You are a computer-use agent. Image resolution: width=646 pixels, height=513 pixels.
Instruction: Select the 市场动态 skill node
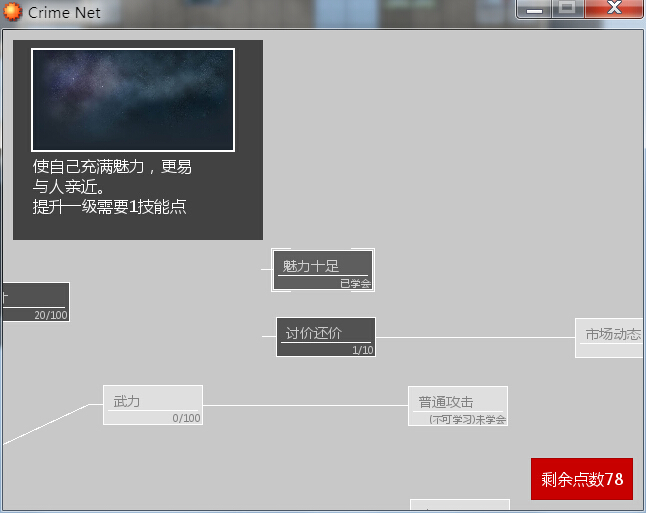(610, 338)
